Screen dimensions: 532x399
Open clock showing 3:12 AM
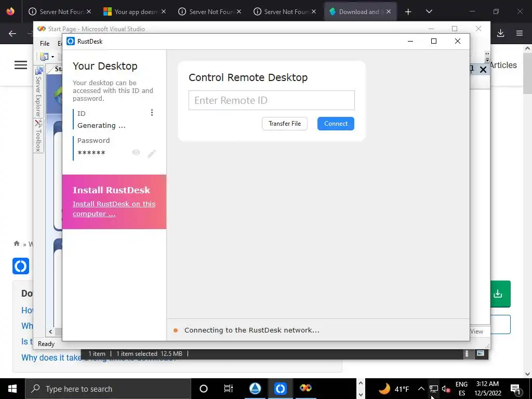pyautogui.click(x=487, y=389)
